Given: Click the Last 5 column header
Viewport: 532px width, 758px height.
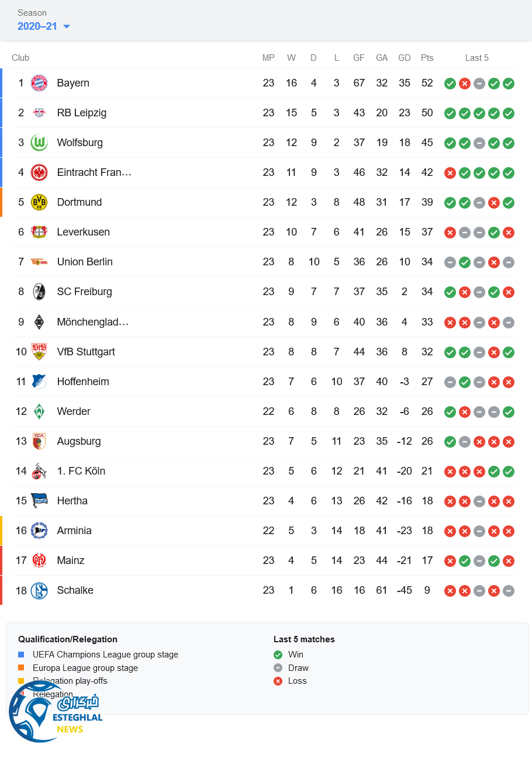Looking at the screenshot, I should pyautogui.click(x=477, y=58).
